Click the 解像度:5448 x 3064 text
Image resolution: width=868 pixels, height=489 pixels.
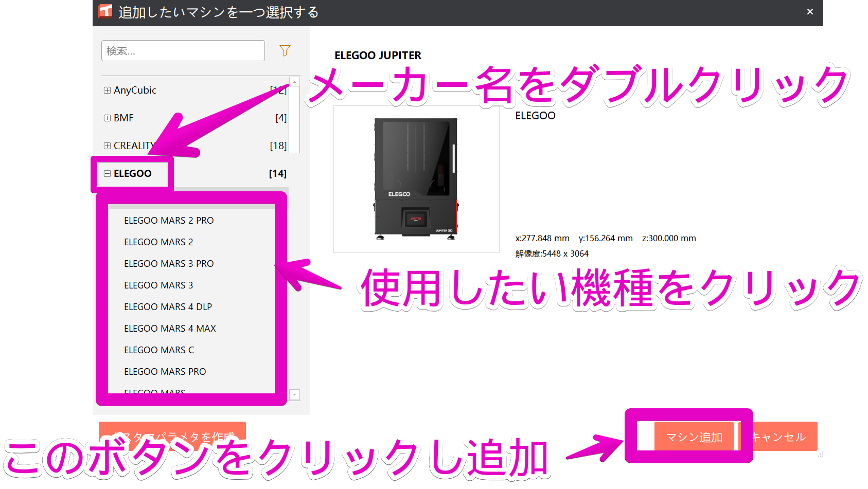point(552,253)
